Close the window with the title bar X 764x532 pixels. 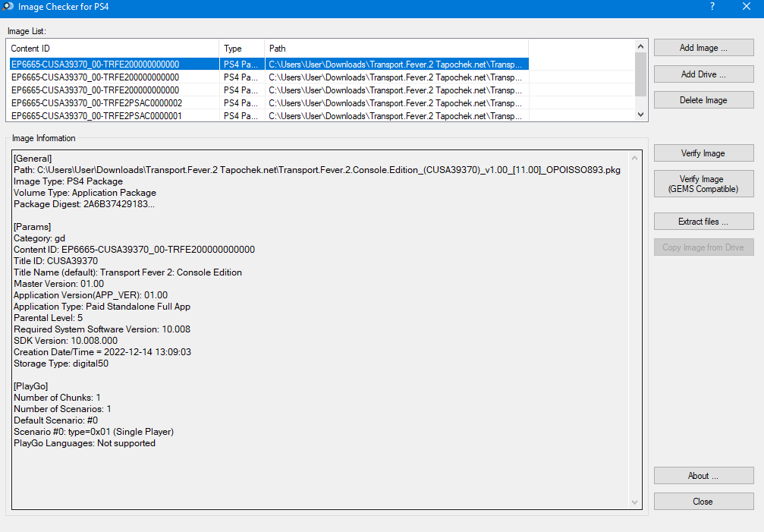pyautogui.click(x=747, y=7)
